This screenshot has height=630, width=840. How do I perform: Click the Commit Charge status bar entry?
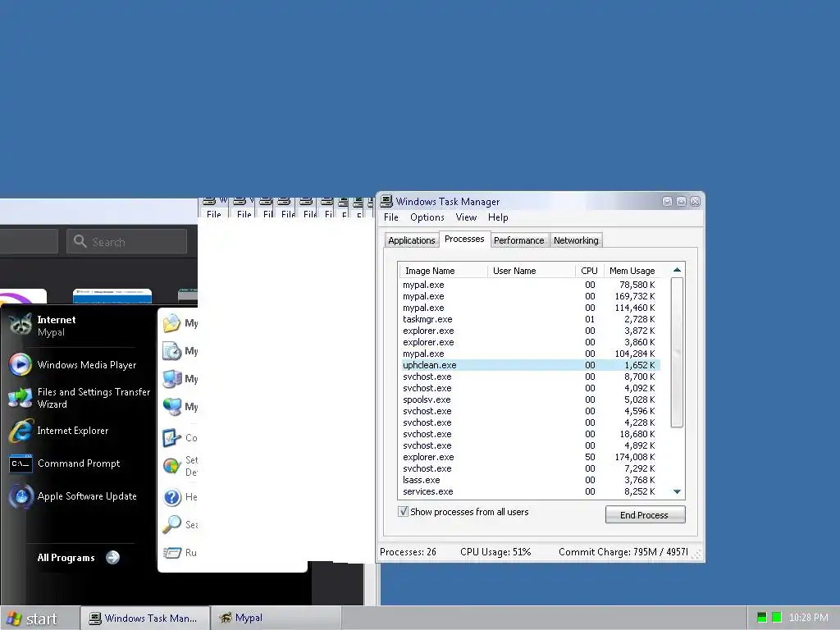[x=623, y=552]
